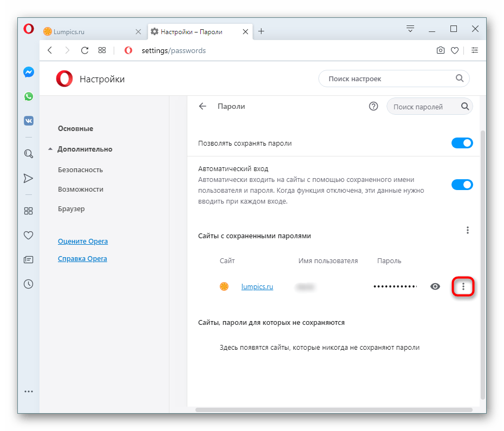
Task: Click the Сайт column header
Action: pyautogui.click(x=227, y=260)
